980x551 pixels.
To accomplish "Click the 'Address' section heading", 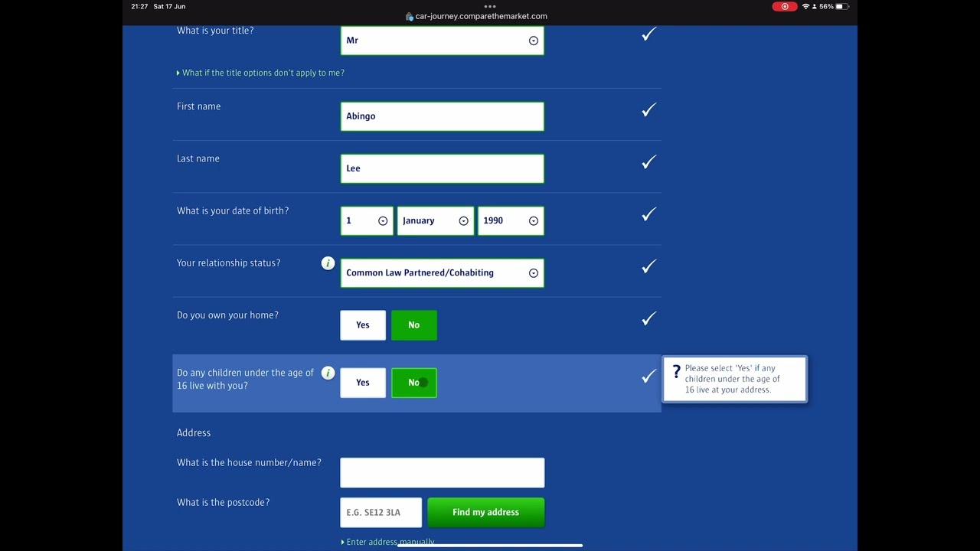I will pos(194,433).
